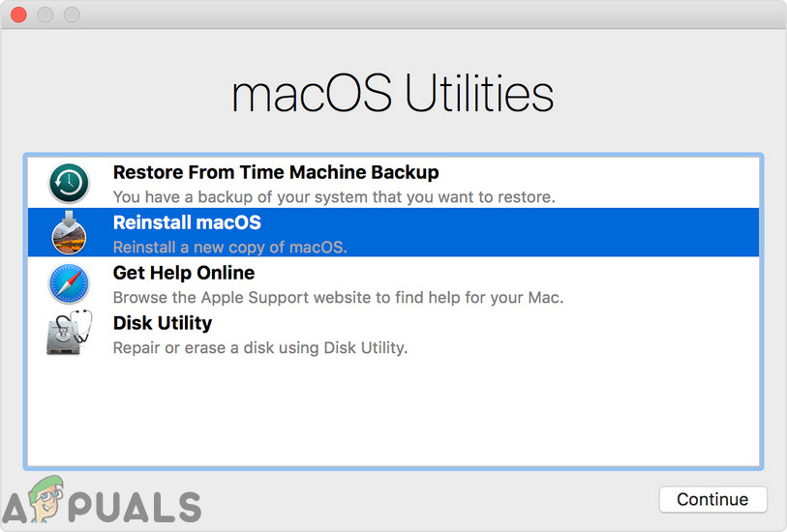This screenshot has width=787, height=532.
Task: Click the Time Machine clock icon
Action: [x=69, y=184]
